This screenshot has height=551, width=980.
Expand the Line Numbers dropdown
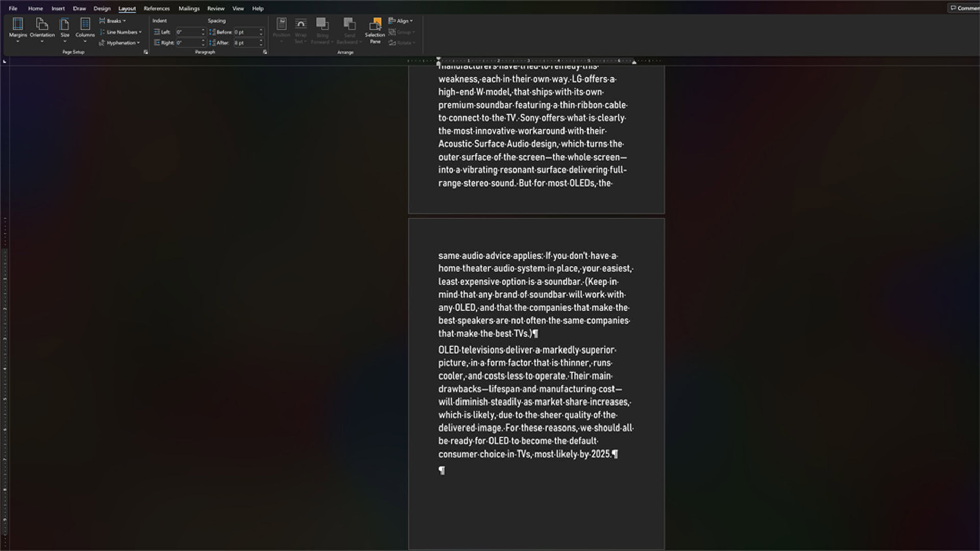coord(121,32)
